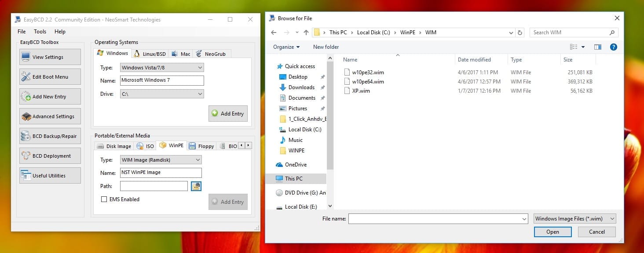644x253 pixels.
Task: Click the NST WinPE Image name field
Action: [x=161, y=173]
